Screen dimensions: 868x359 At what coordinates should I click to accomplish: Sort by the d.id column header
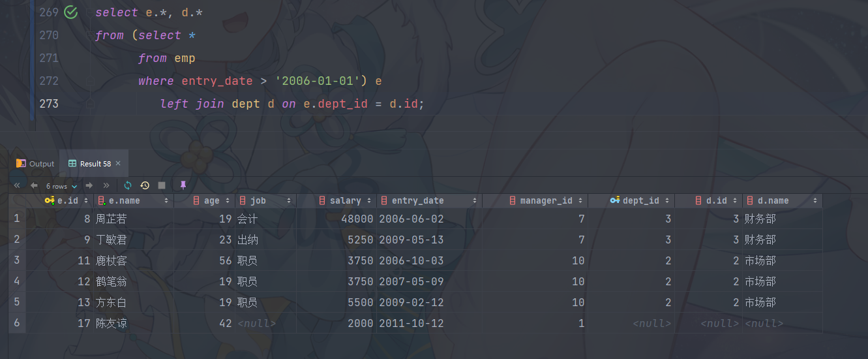pos(708,200)
